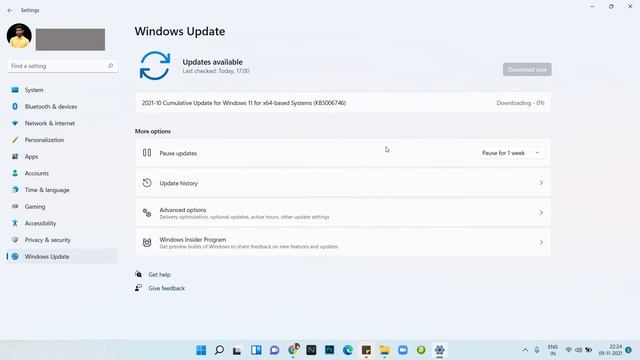The width and height of the screenshot is (640, 360).
Task: Click the microphone tray icon
Action: click(537, 350)
